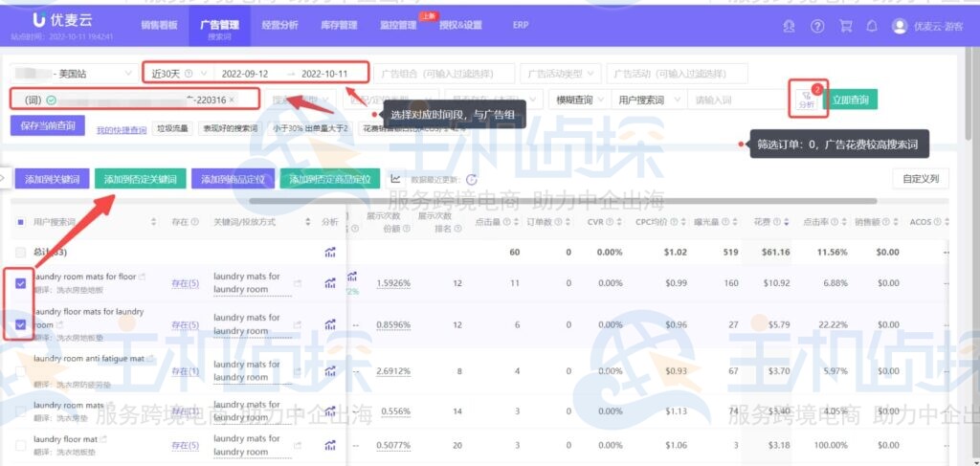Click the 请输入词 search input
The height and width of the screenshot is (466, 980).
(x=736, y=100)
